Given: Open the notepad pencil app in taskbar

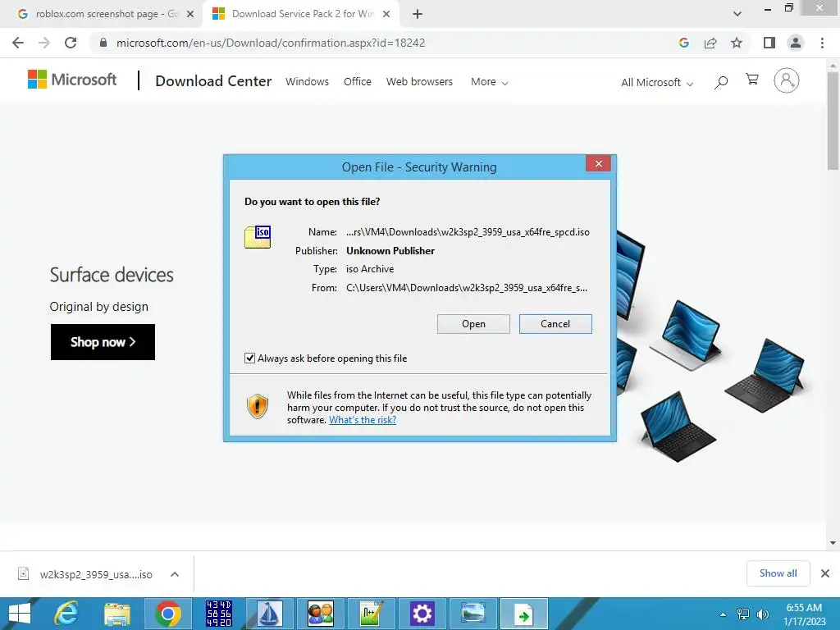Looking at the screenshot, I should (372, 614).
